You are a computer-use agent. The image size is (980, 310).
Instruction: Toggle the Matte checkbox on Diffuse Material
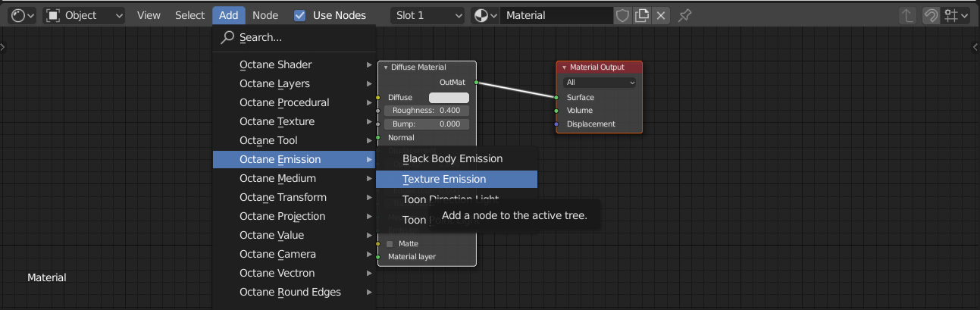(390, 244)
